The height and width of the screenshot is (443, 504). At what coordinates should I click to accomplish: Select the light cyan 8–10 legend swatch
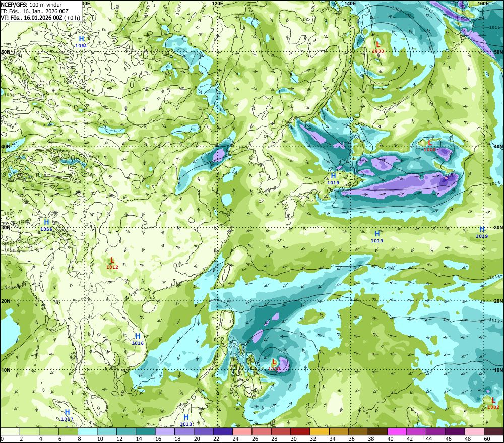(87, 432)
